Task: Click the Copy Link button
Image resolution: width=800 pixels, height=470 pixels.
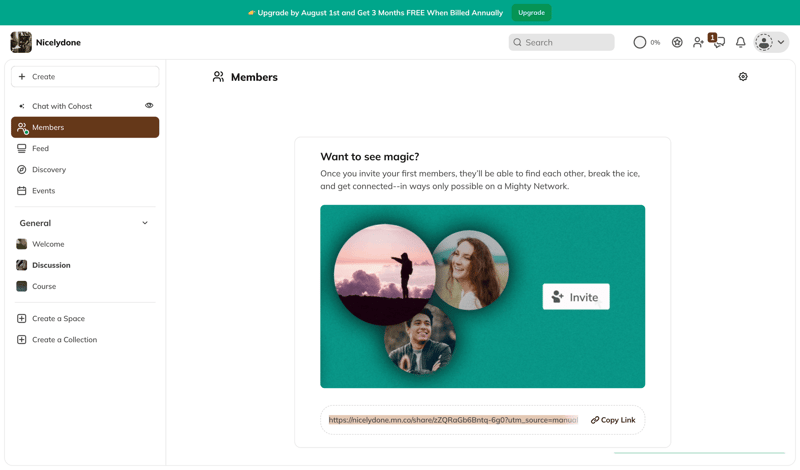Action: [x=613, y=420]
